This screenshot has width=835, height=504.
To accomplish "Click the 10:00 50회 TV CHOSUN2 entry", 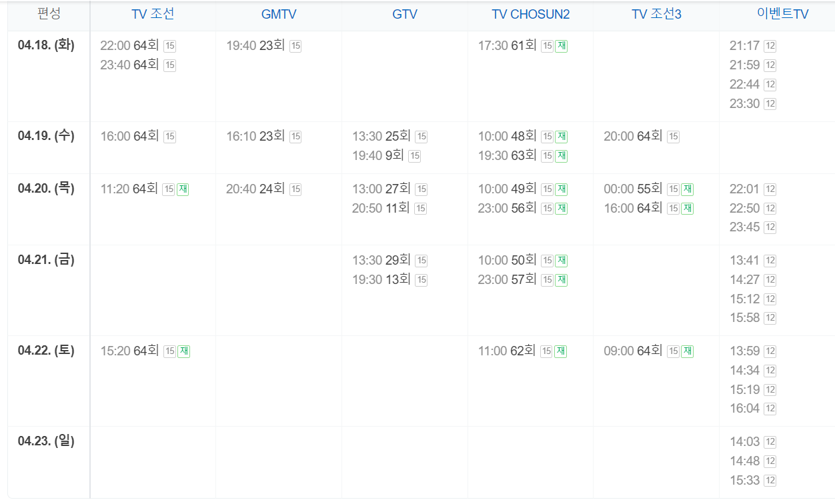I will coord(508,260).
